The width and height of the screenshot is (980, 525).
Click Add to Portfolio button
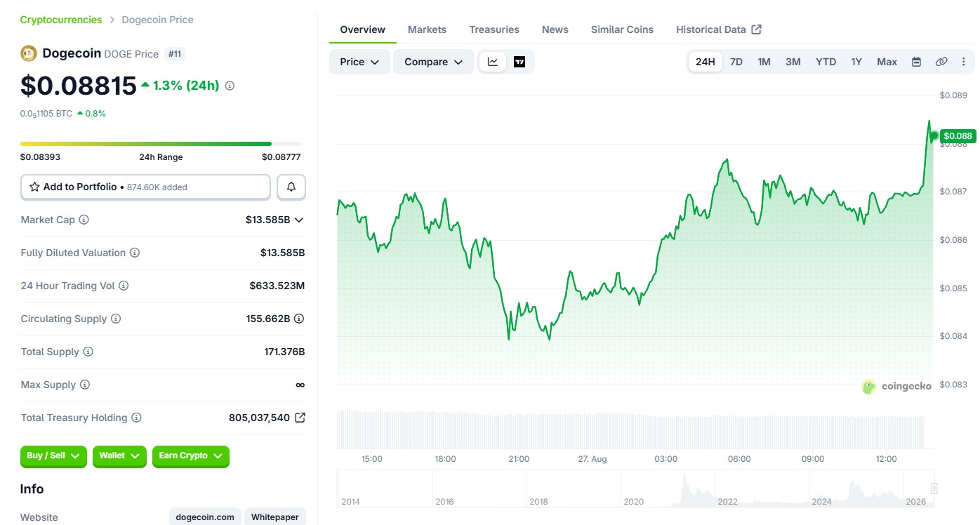(x=145, y=187)
